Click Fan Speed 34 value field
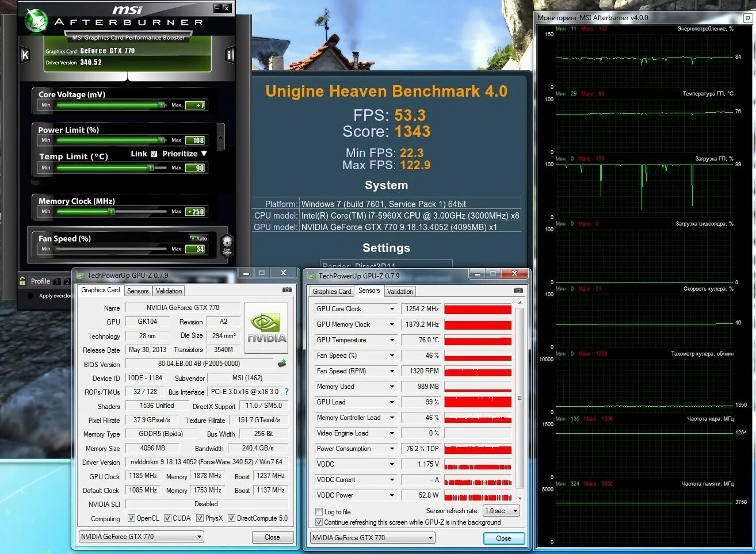756x554 pixels. (196, 249)
